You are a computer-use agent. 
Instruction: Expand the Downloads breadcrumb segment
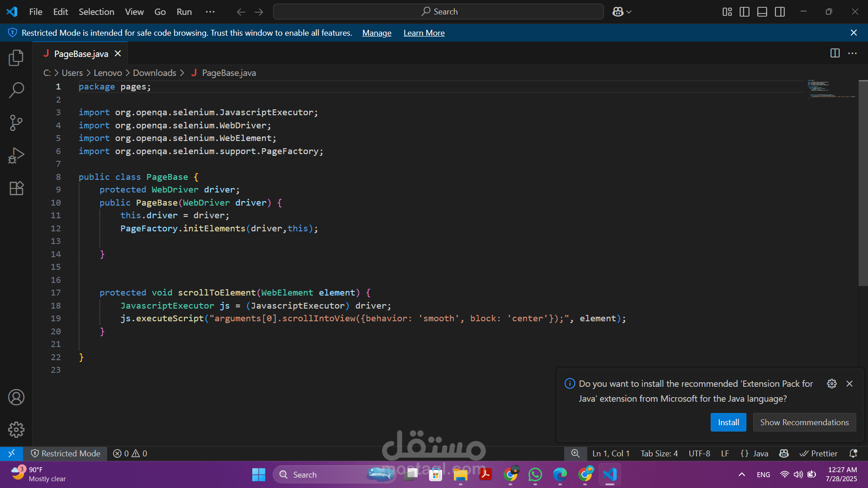click(x=154, y=73)
